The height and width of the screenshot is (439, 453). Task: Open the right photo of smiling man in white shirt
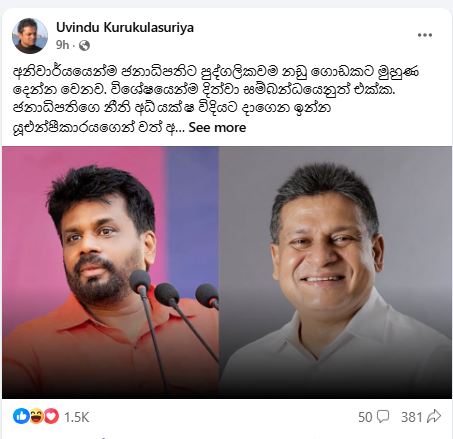point(336,272)
